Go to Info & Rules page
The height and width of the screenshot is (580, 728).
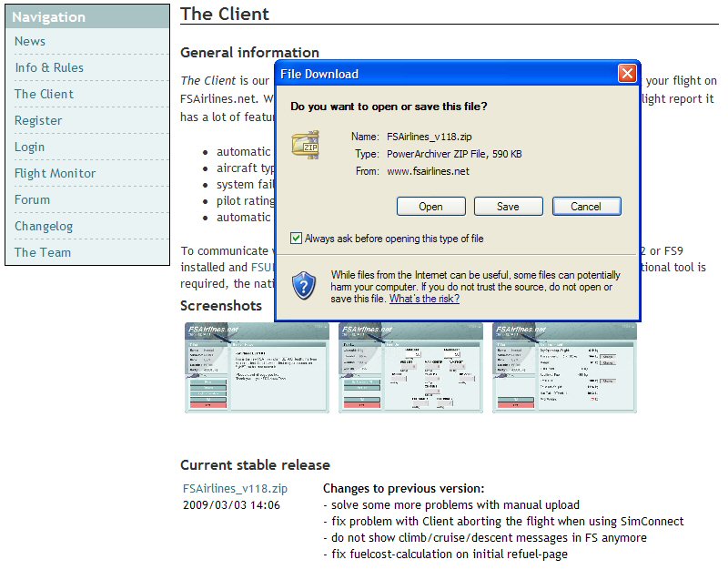coord(49,67)
